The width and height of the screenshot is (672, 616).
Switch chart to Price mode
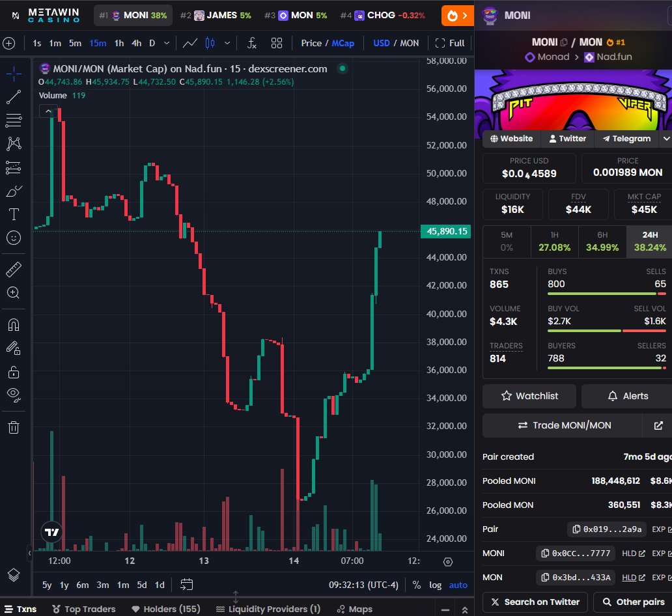(x=311, y=43)
